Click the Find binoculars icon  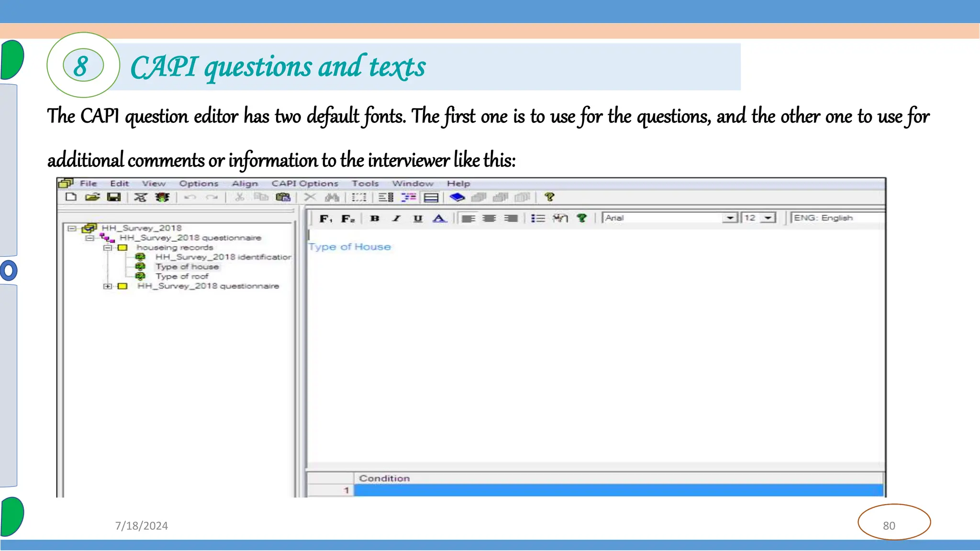[x=332, y=197]
